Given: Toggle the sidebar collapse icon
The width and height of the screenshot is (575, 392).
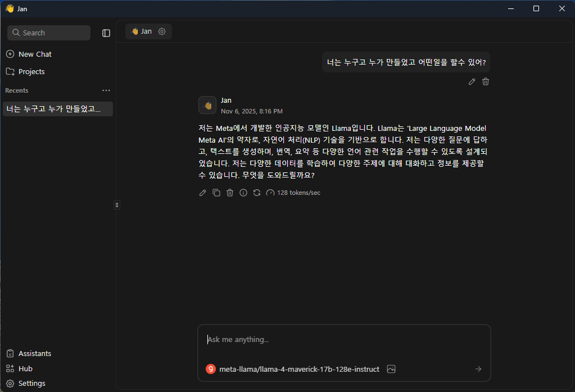Looking at the screenshot, I should coord(106,33).
